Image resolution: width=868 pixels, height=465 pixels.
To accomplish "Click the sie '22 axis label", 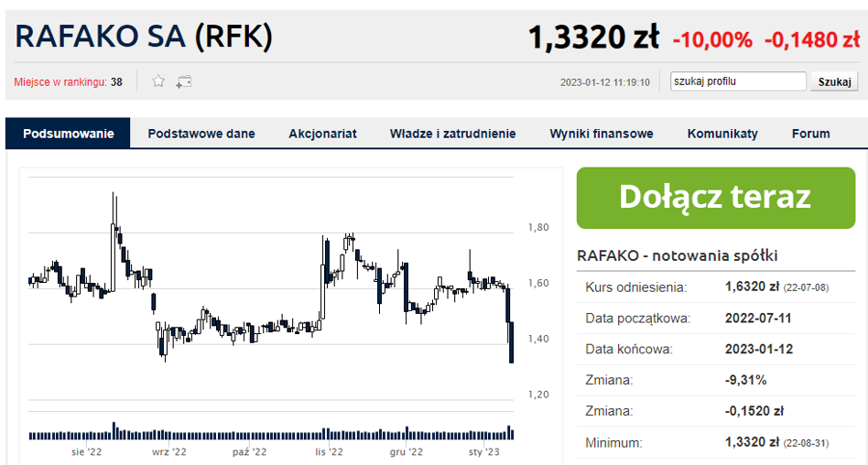I will click(x=87, y=452).
